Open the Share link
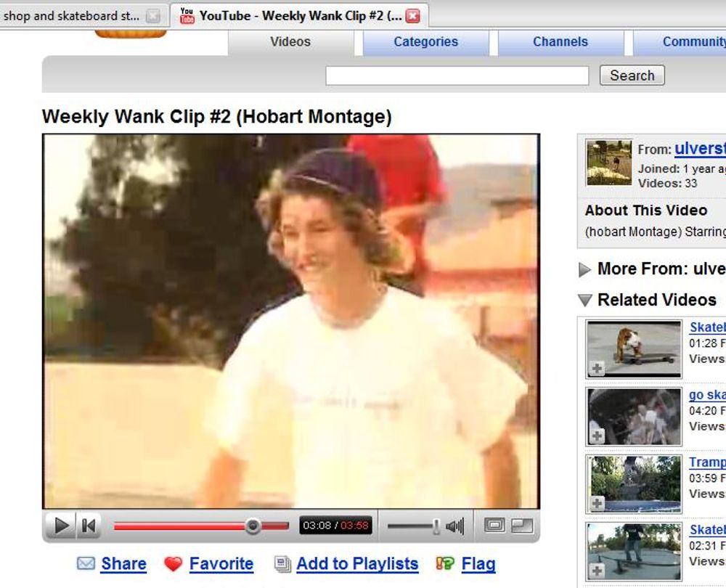 click(x=123, y=563)
